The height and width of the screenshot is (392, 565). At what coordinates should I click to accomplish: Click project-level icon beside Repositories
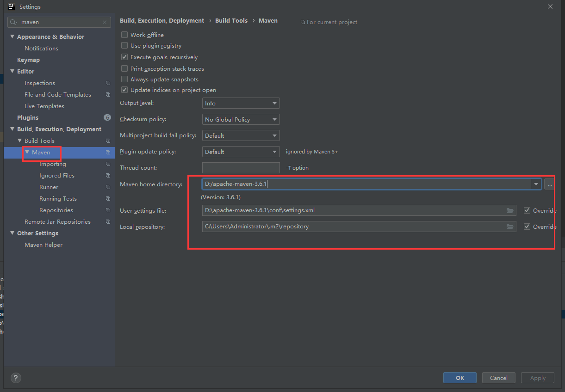[x=108, y=210]
